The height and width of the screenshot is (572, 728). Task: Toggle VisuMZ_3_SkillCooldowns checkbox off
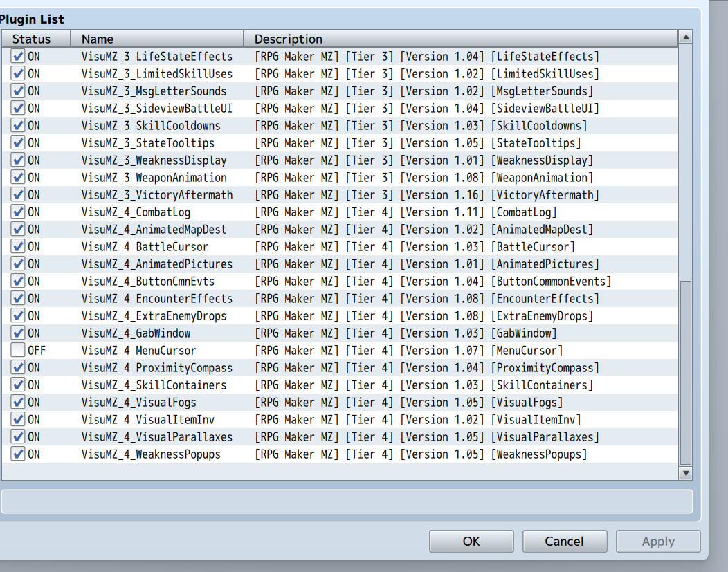18,126
